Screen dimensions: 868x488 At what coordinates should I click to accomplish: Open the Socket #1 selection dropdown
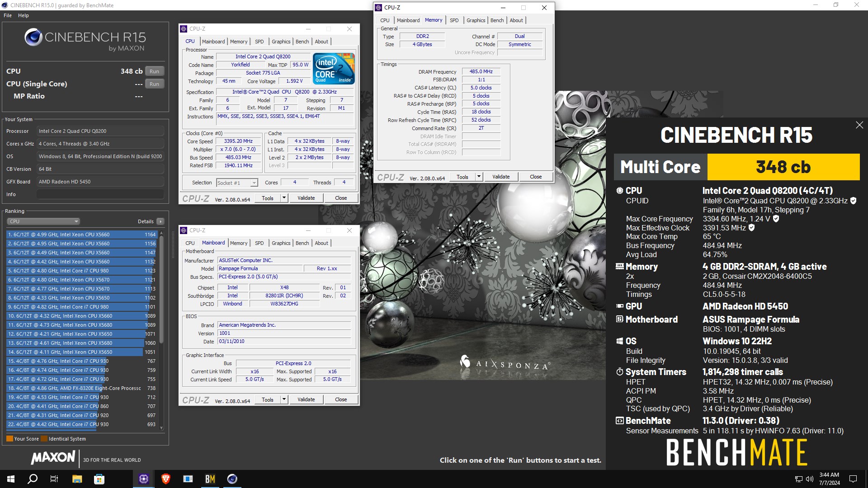[237, 183]
